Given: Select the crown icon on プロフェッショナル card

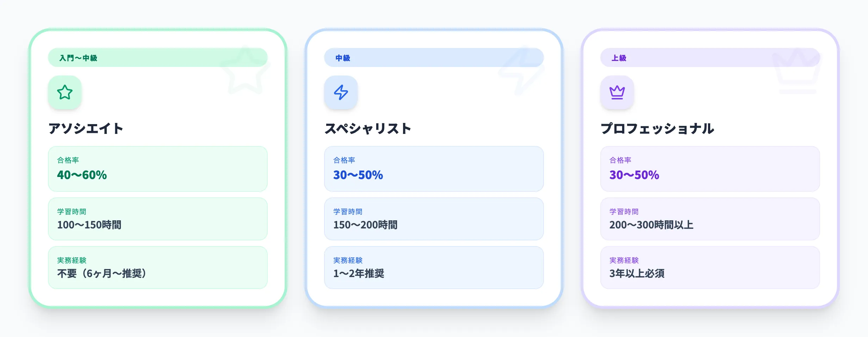Looking at the screenshot, I should tap(617, 92).
